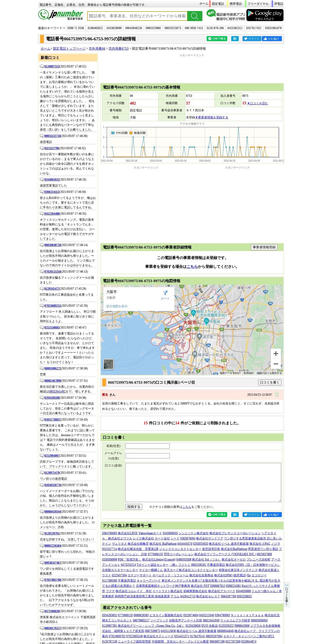Click 地図の誤りを報告する map link

pyautogui.click(x=269, y=373)
